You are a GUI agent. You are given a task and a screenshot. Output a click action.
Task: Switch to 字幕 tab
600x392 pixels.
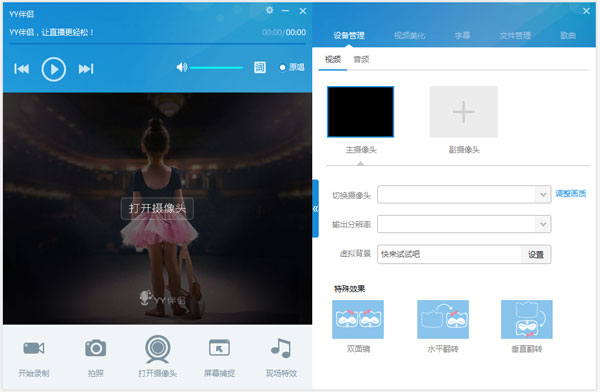pos(462,36)
